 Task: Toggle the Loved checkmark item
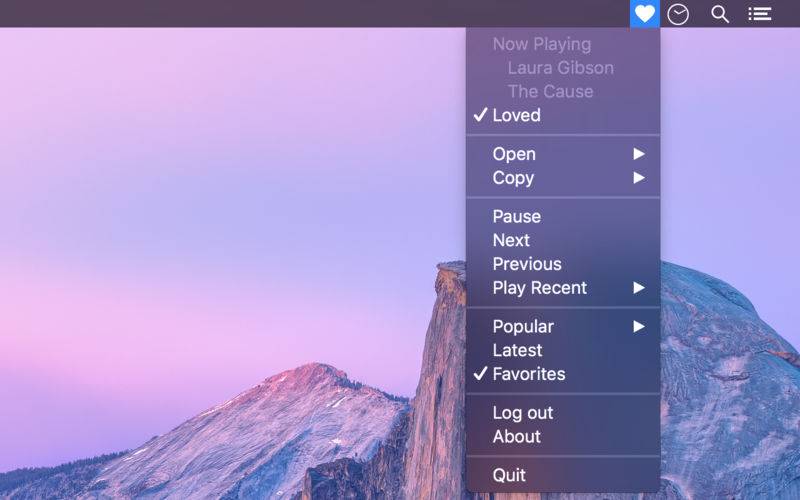(x=563, y=115)
